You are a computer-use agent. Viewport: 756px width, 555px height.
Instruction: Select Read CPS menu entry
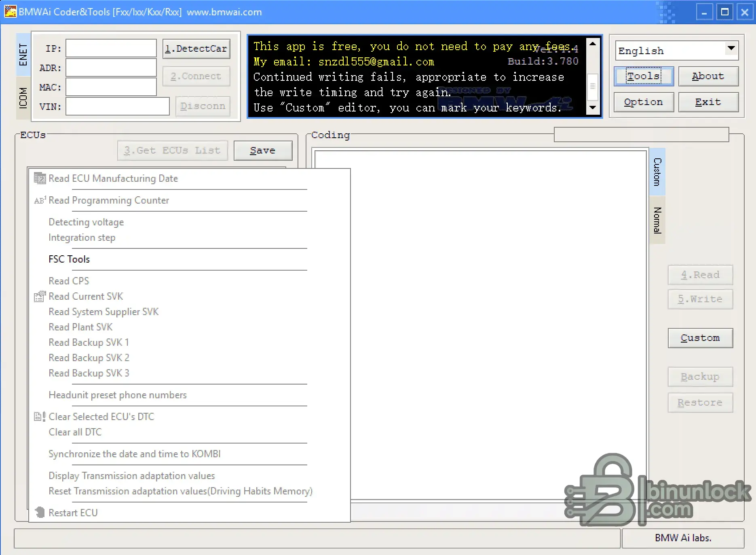69,281
